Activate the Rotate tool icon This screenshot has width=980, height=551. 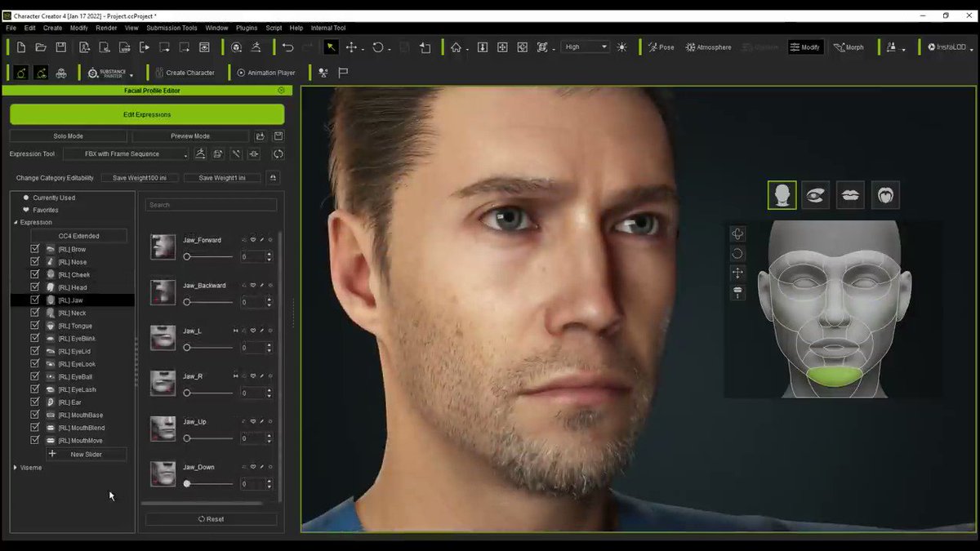(377, 47)
